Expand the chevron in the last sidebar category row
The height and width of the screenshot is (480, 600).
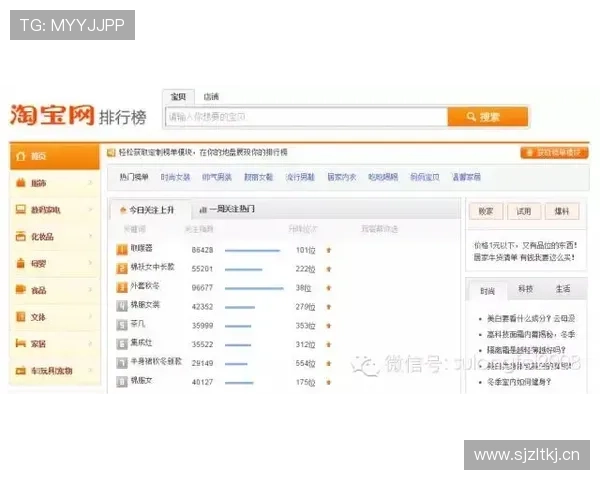pos(91,370)
